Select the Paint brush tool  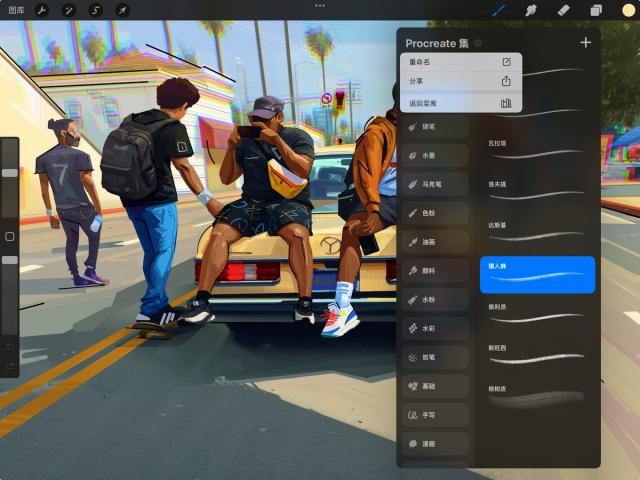pyautogui.click(x=498, y=10)
